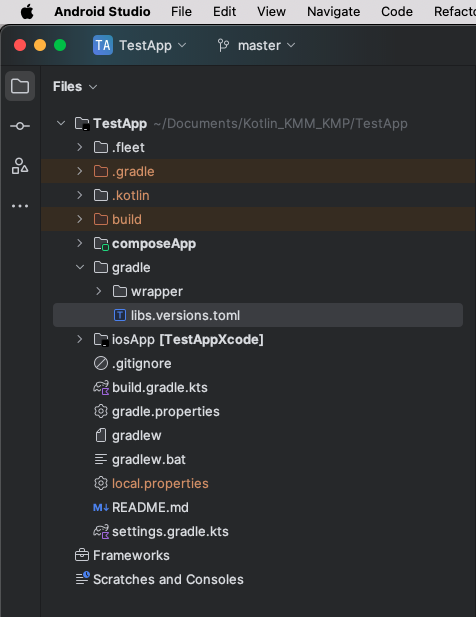Click the build.gradle.kts Gradle icon
Viewport: 476px width, 617px height.
[x=101, y=388]
